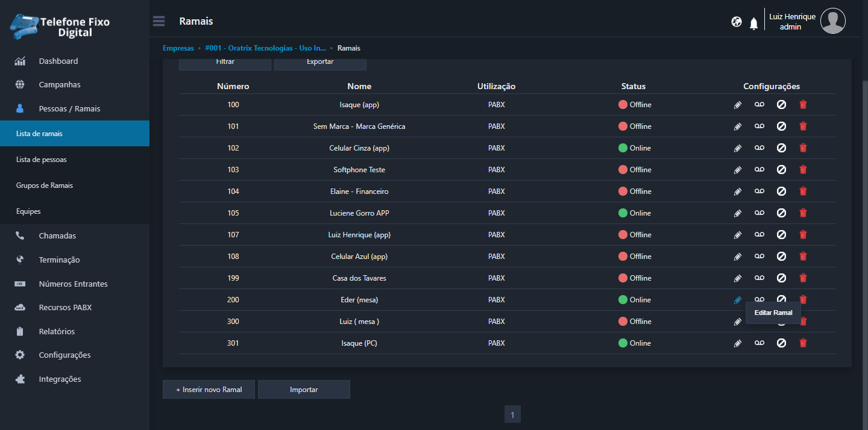The height and width of the screenshot is (430, 868).
Task: Click the Empresas breadcrumb link
Action: pyautogui.click(x=178, y=48)
